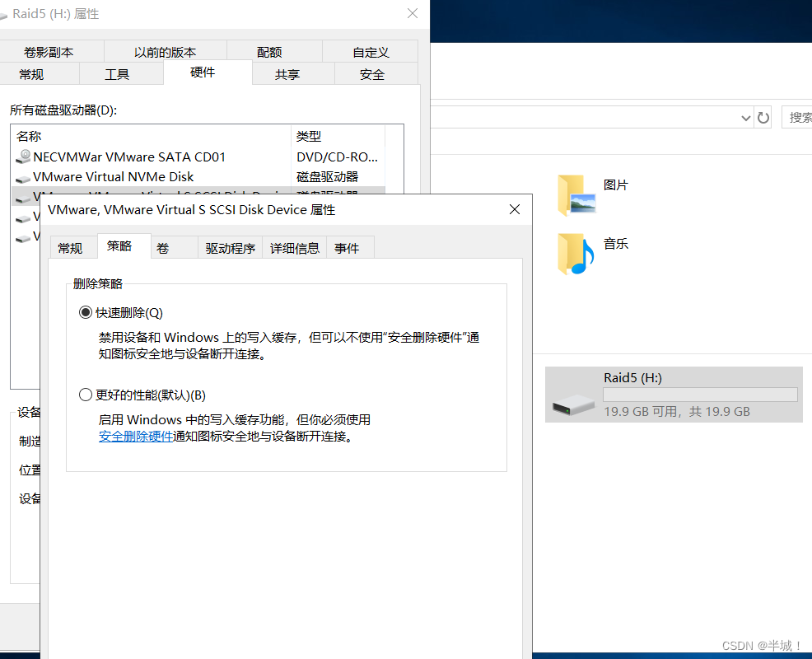Switch to the 卷 tab
The width and height of the screenshot is (812, 659).
[174, 247]
